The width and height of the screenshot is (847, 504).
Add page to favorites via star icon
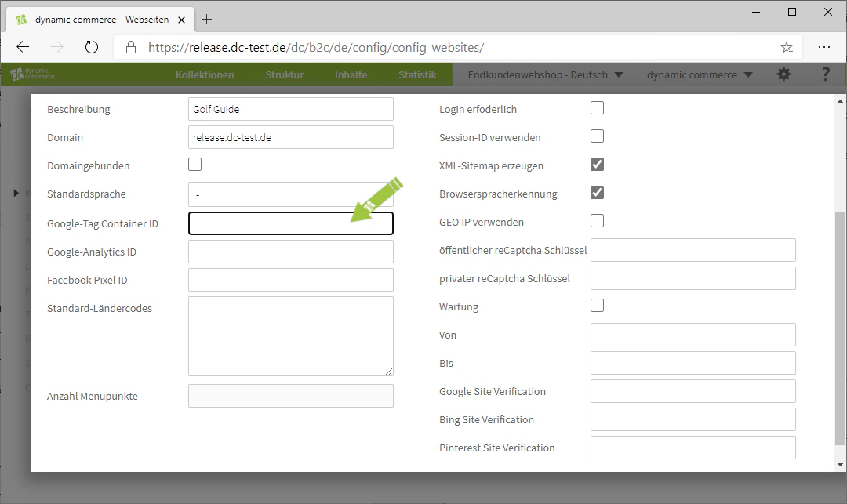pyautogui.click(x=787, y=48)
